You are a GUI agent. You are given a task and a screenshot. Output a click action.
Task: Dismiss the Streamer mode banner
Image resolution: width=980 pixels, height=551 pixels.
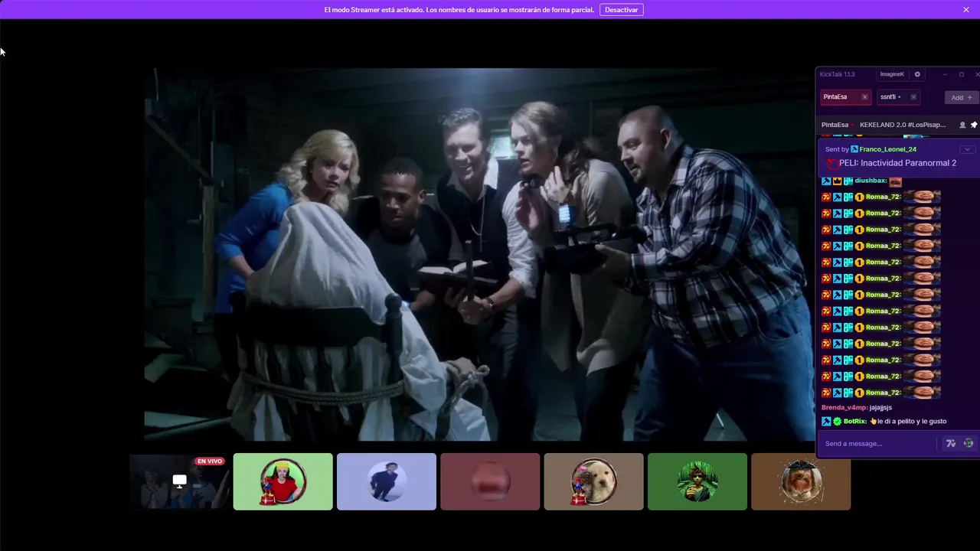[x=966, y=9]
